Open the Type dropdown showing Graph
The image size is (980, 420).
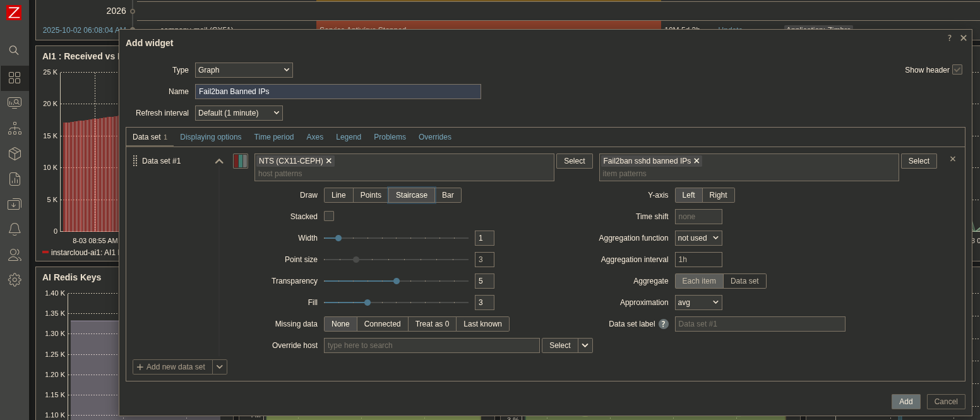(x=244, y=70)
